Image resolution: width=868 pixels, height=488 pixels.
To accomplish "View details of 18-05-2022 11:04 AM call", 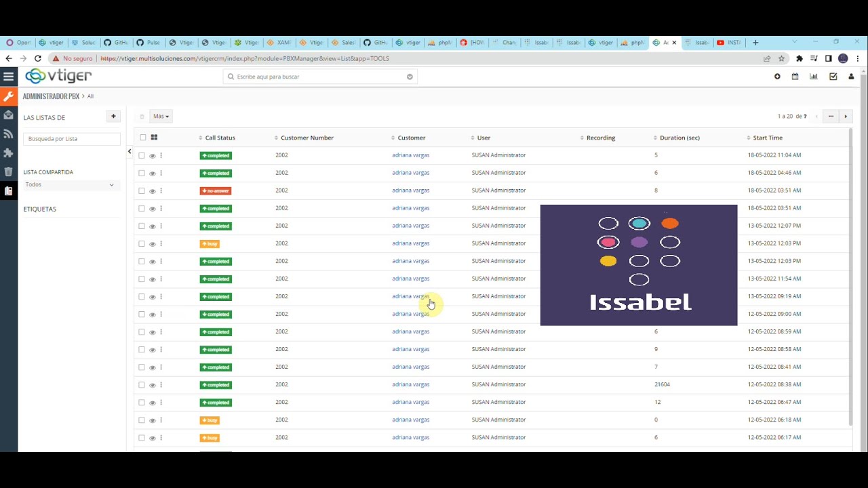I will tap(152, 156).
